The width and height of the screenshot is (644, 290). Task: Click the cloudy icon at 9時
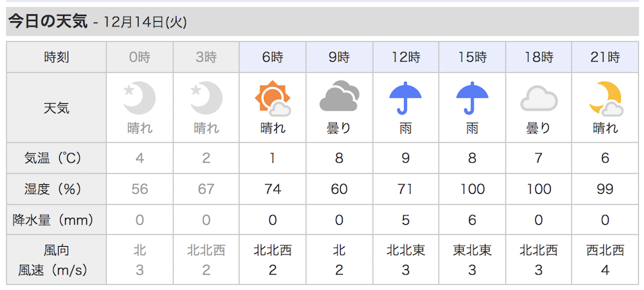(339, 96)
